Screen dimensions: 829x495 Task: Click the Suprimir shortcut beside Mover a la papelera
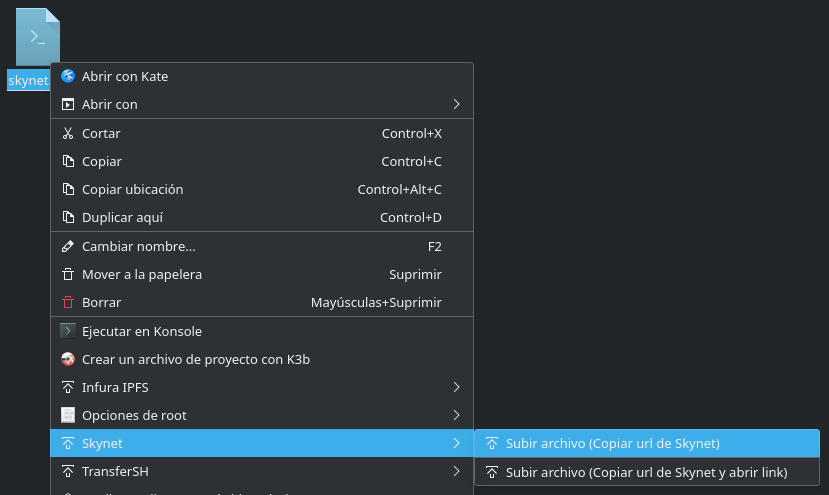pos(416,274)
